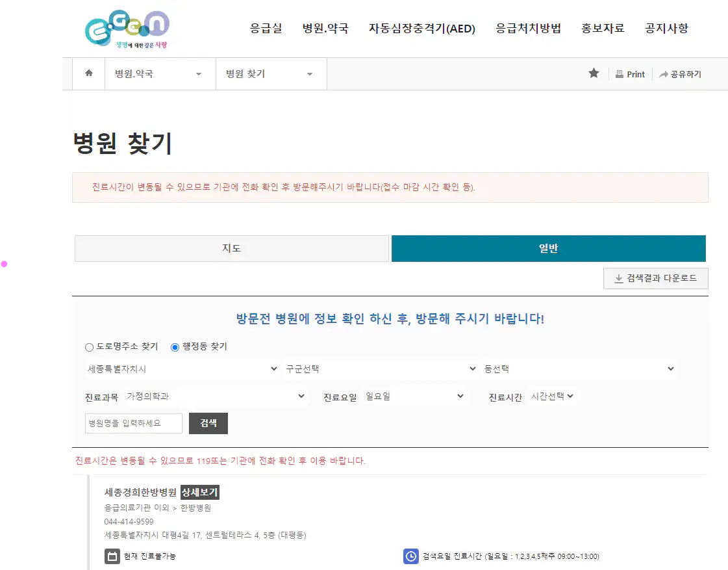This screenshot has width=728, height=570.
Task: Click the E-Gen logo
Action: [x=127, y=29]
